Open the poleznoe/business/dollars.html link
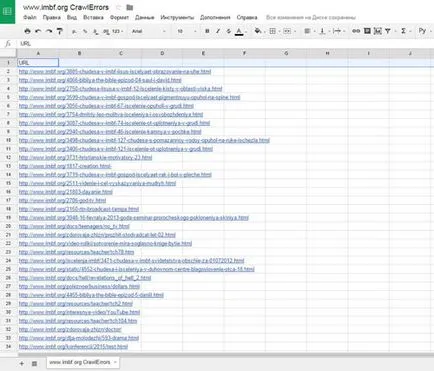The image size is (434, 371). (79, 286)
